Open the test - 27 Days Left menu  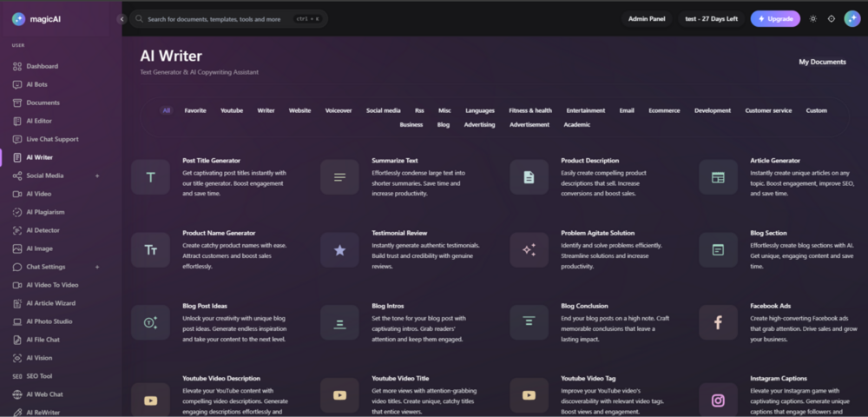(711, 19)
